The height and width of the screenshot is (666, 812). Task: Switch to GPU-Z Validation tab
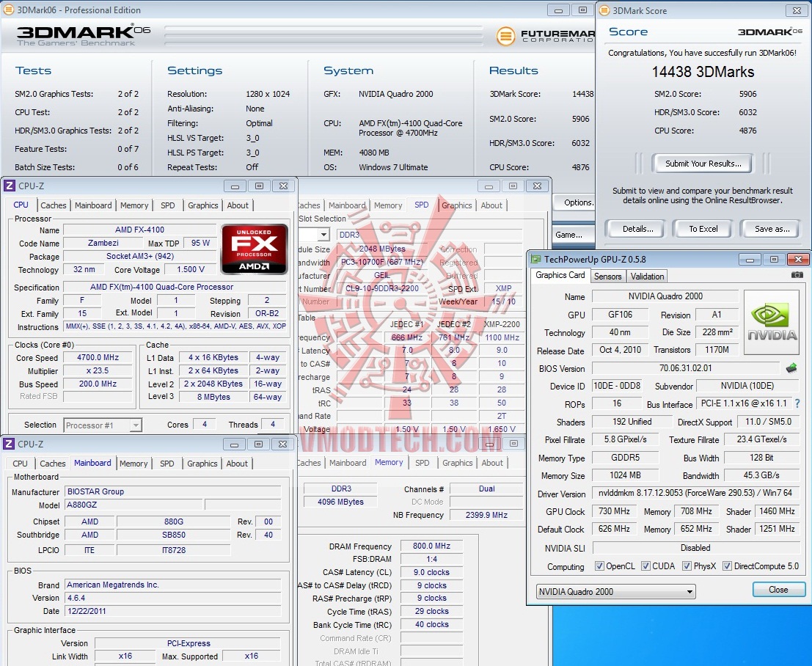[x=647, y=276]
